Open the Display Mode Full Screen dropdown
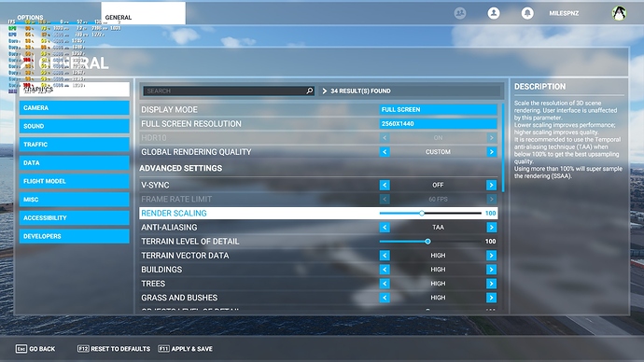The height and width of the screenshot is (362, 644). tap(438, 109)
